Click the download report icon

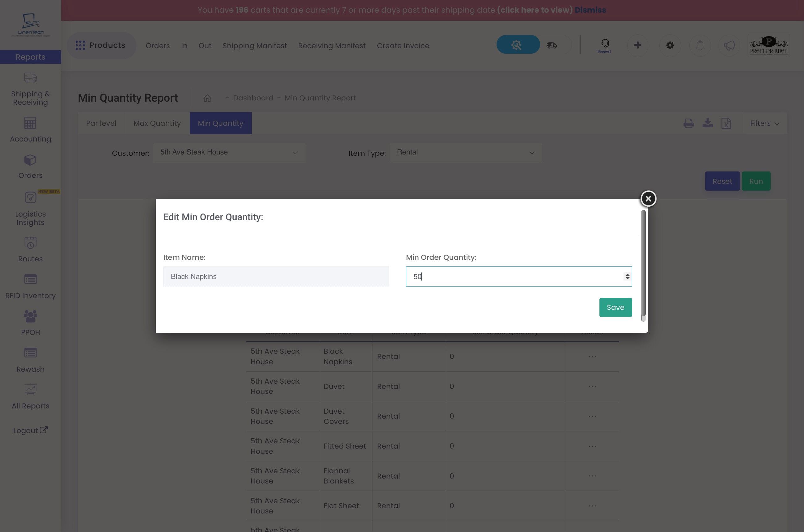(707, 123)
